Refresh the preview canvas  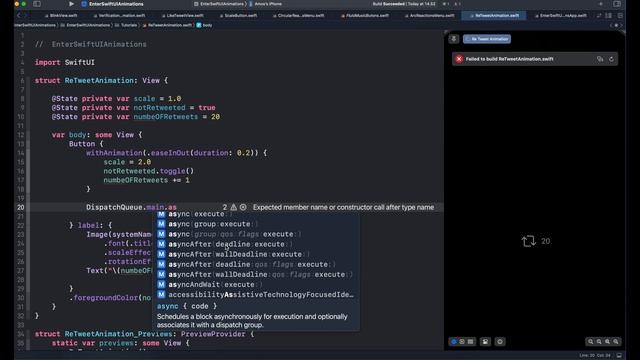[611, 59]
